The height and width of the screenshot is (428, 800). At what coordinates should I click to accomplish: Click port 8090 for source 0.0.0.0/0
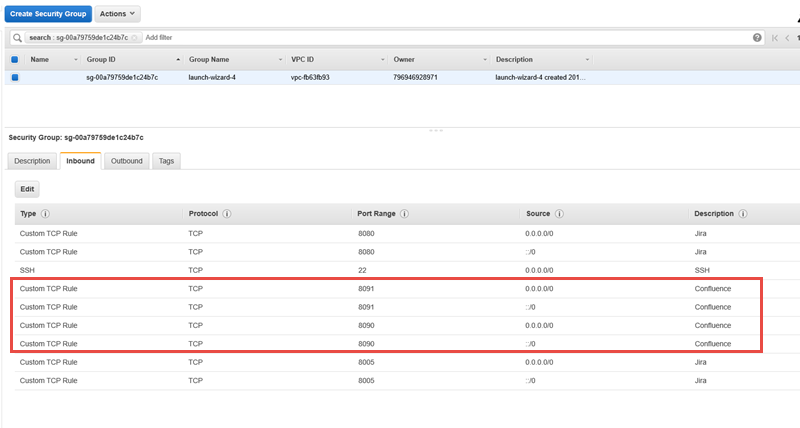click(x=366, y=325)
